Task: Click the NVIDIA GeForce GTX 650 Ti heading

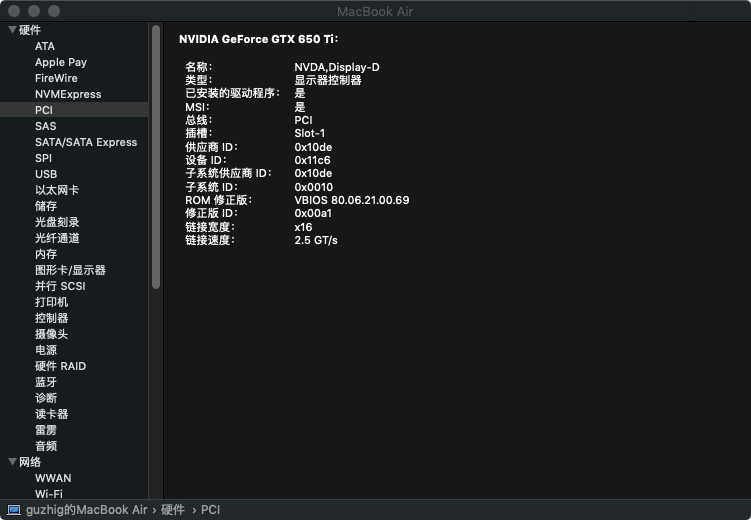Action: 259,39
